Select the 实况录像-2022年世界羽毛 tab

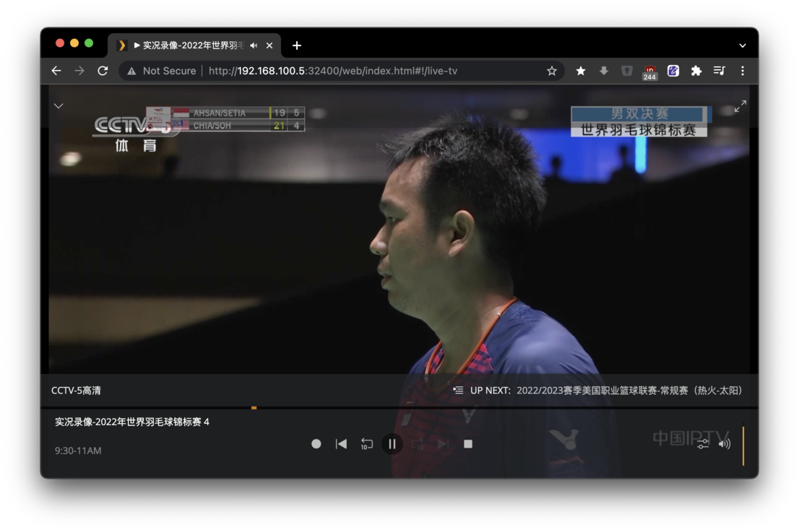point(194,45)
